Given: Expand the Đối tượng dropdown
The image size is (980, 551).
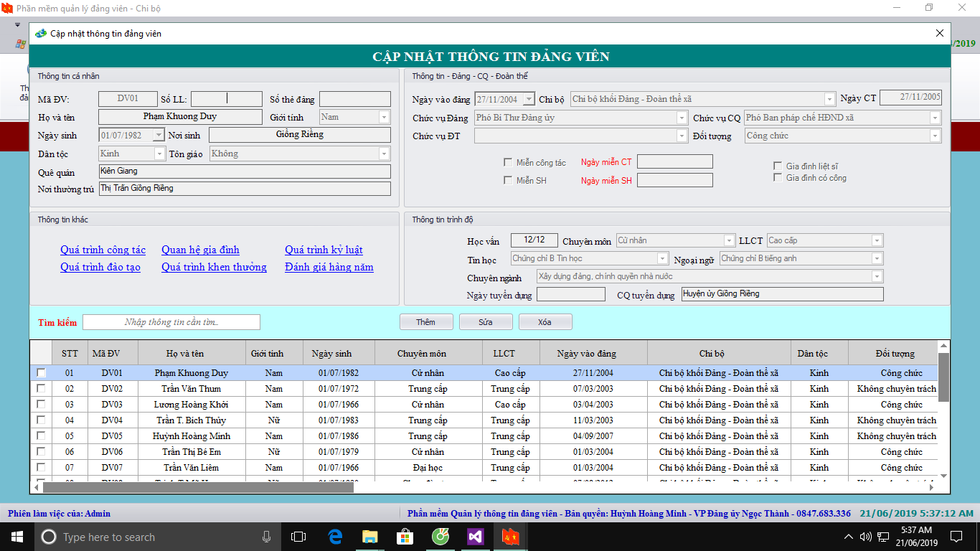Looking at the screenshot, I should [x=935, y=136].
